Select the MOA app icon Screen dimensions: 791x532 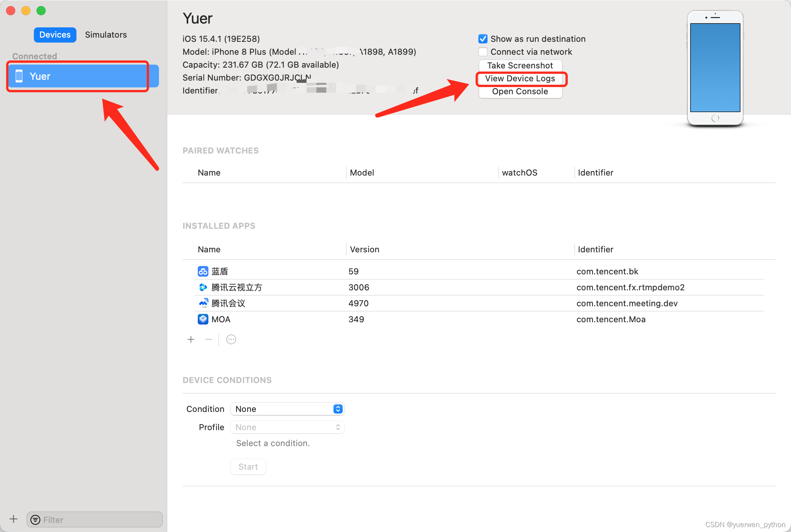click(203, 319)
